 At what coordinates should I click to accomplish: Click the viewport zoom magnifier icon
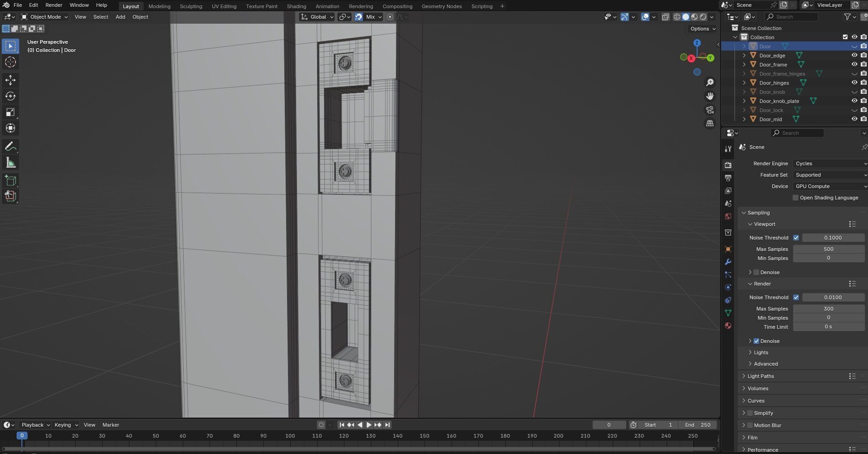tap(710, 82)
